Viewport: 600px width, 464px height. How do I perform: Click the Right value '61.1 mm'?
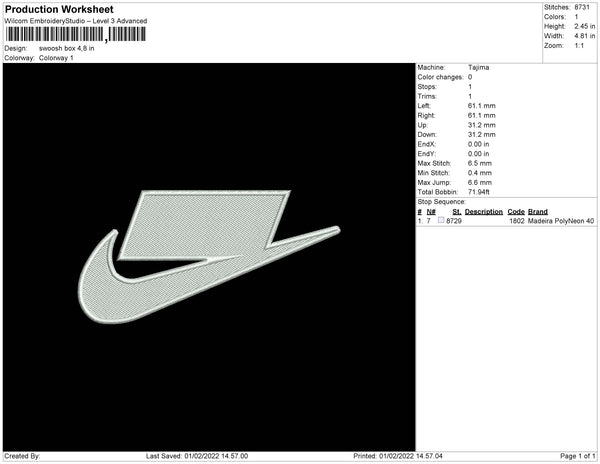point(482,115)
